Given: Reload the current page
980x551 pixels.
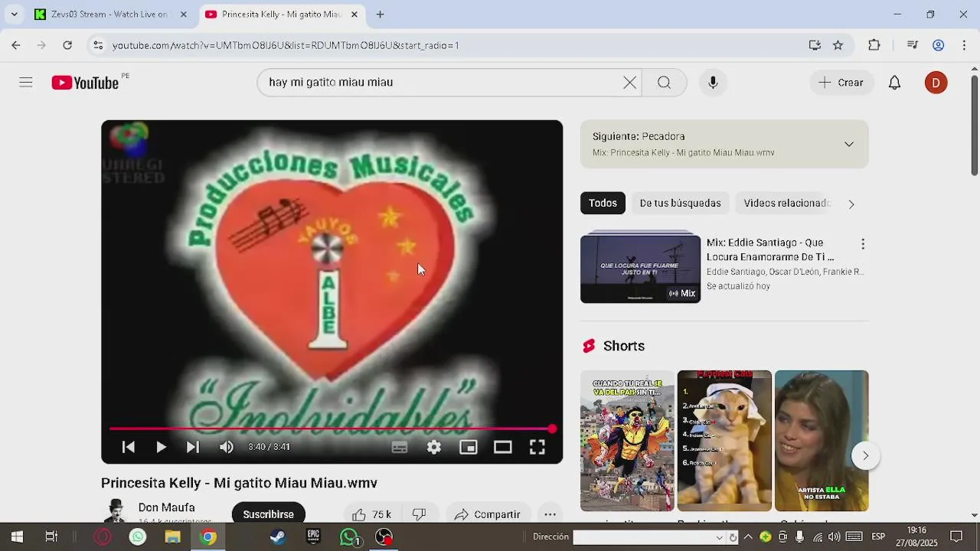Looking at the screenshot, I should [67, 45].
